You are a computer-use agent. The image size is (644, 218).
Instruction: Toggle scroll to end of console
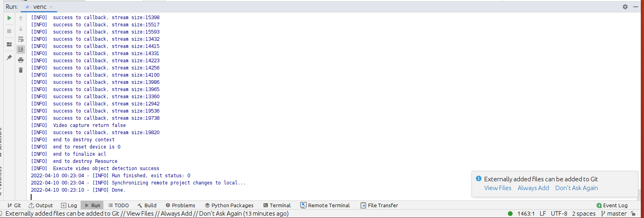pyautogui.click(x=21, y=50)
